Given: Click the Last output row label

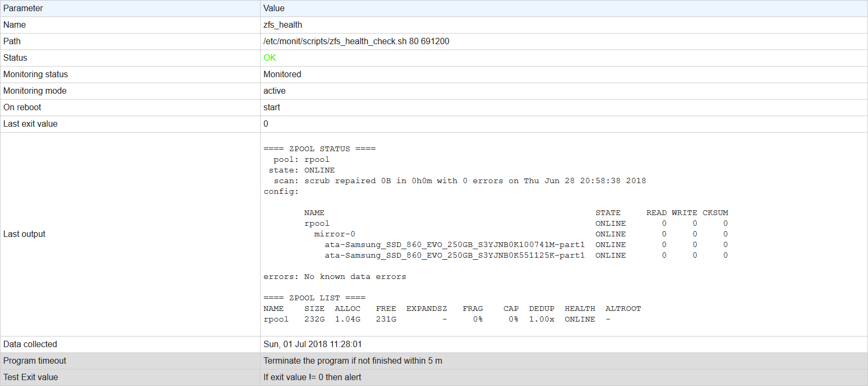Looking at the screenshot, I should (x=24, y=234).
